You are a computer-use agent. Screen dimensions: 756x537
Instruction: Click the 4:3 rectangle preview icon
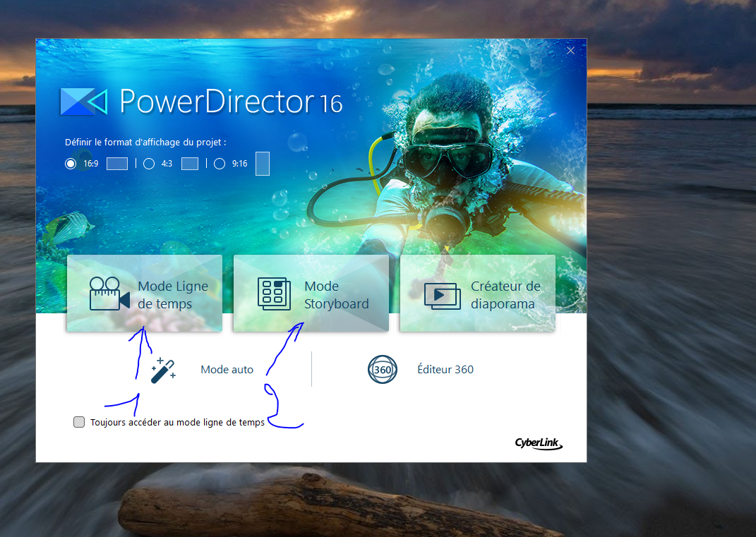(190, 164)
